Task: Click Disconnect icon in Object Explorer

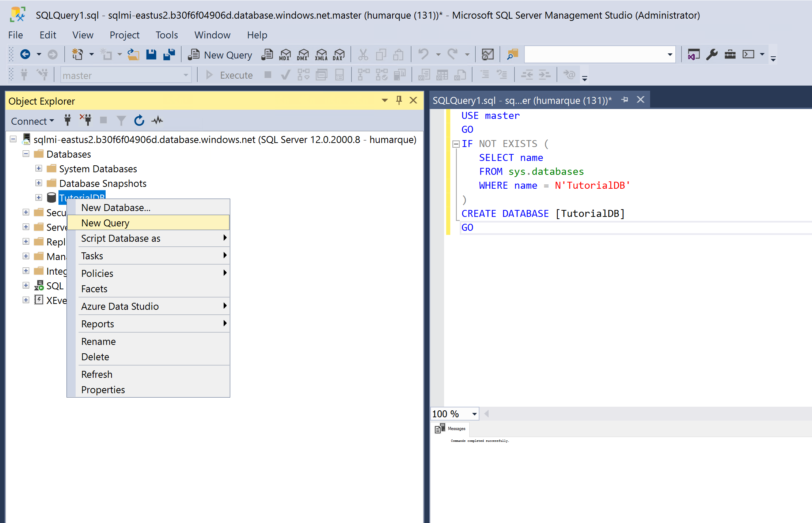Action: 86,120
